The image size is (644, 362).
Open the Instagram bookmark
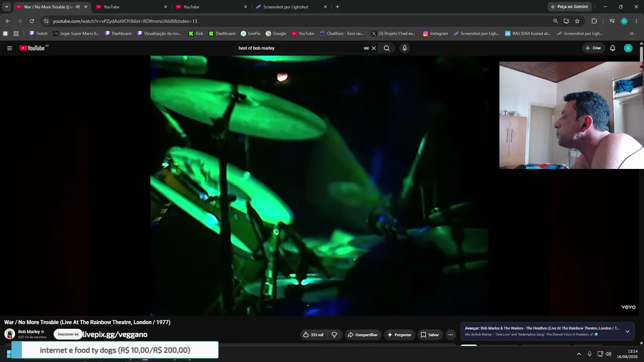point(435,34)
